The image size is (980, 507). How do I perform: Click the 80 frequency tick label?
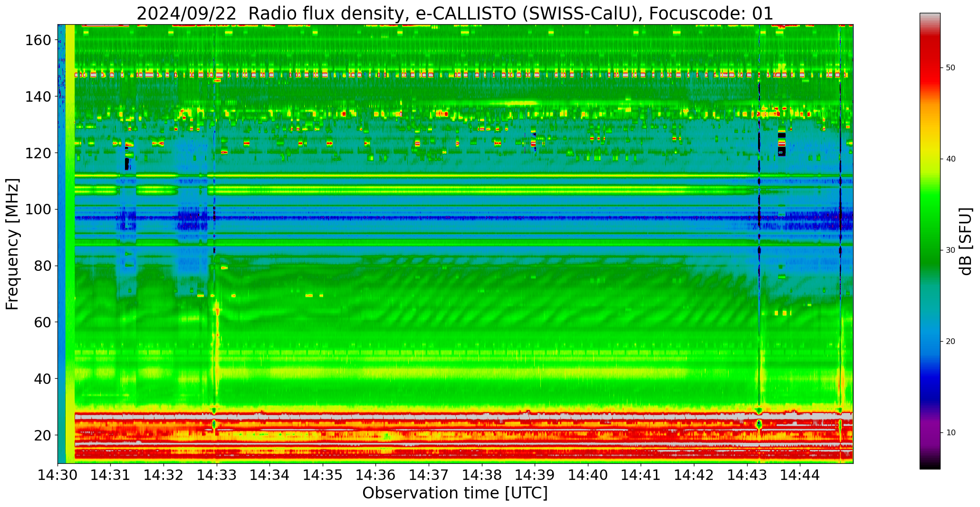tap(42, 266)
